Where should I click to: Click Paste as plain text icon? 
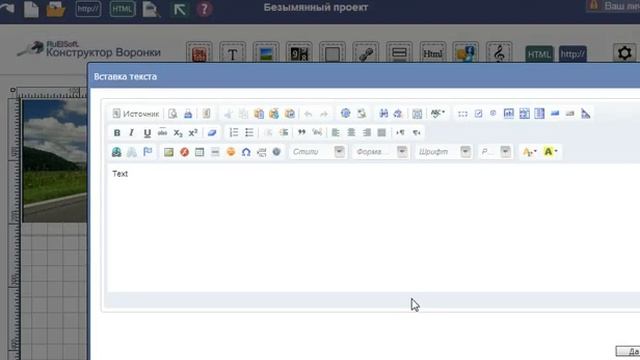274,114
